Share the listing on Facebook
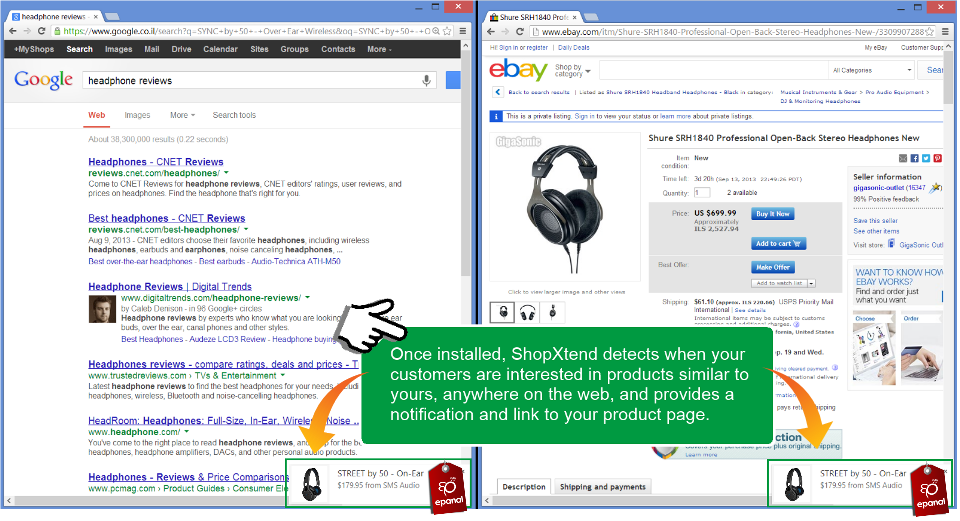The image size is (960, 521). [x=914, y=158]
